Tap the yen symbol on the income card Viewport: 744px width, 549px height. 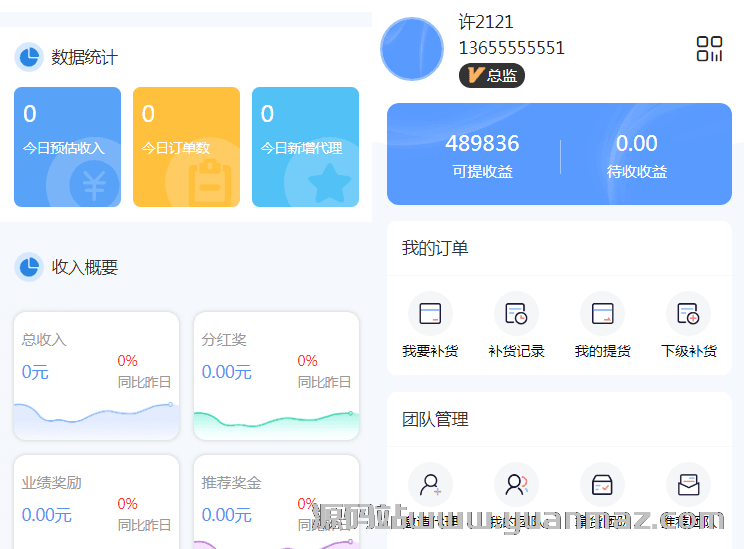pos(94,185)
